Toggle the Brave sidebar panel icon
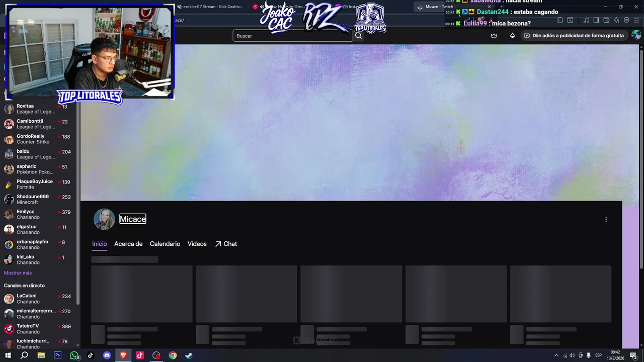The image size is (644, 362). 596,20
